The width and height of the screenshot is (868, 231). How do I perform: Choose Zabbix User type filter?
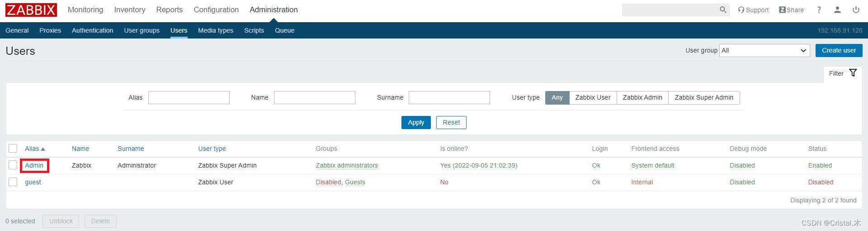[593, 97]
